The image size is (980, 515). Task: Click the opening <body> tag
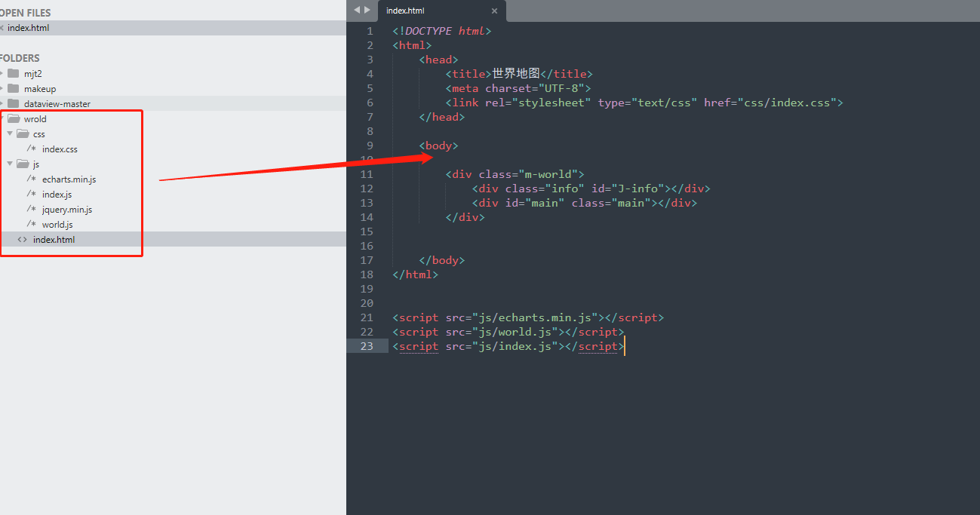click(438, 146)
